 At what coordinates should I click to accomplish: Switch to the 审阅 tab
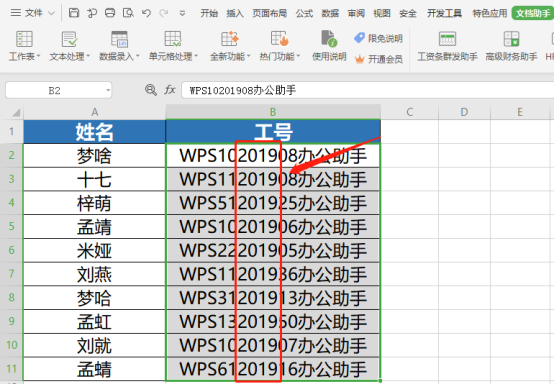[x=356, y=13]
